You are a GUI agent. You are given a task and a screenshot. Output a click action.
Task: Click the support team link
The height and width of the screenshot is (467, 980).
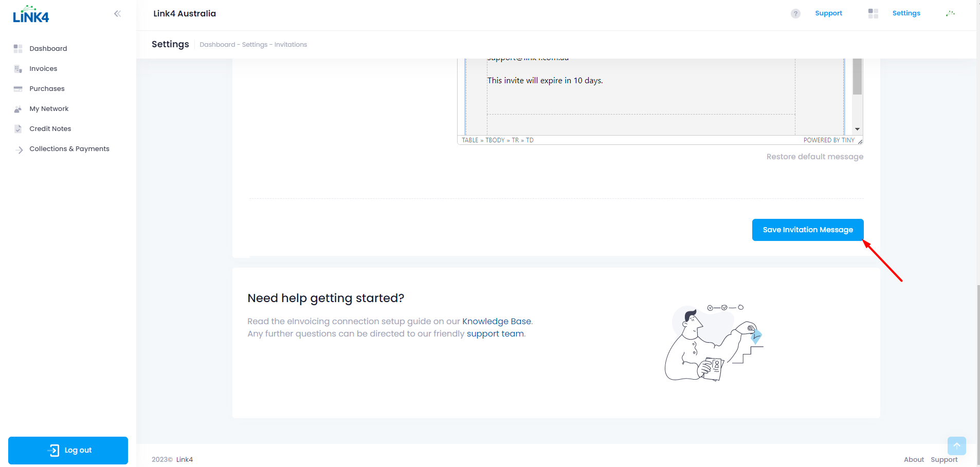[495, 334]
